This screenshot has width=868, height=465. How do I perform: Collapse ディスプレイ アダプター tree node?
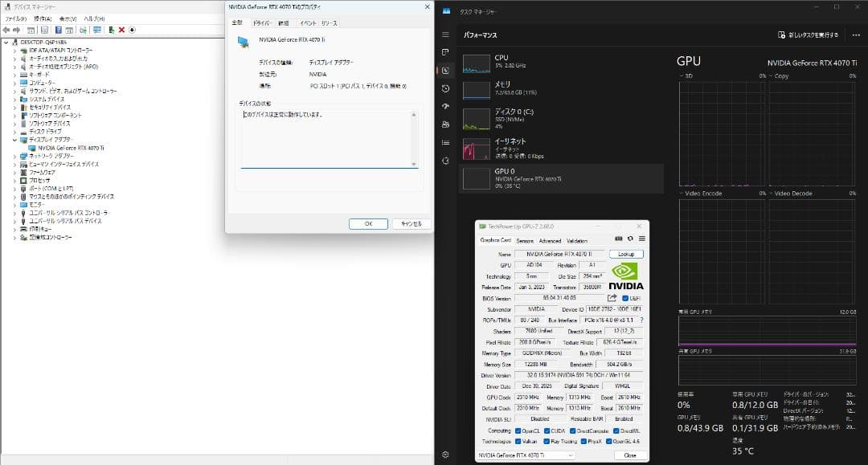pyautogui.click(x=15, y=140)
